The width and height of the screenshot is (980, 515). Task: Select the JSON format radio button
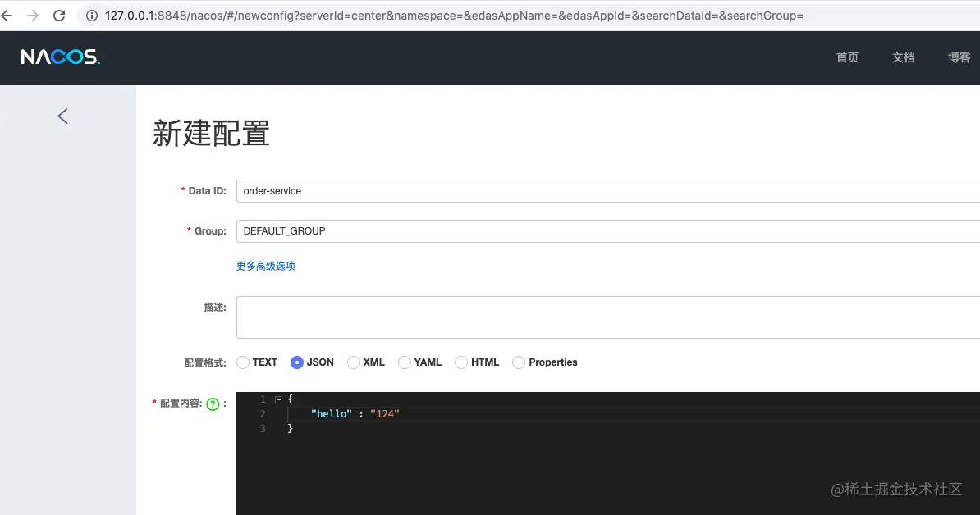pos(297,362)
